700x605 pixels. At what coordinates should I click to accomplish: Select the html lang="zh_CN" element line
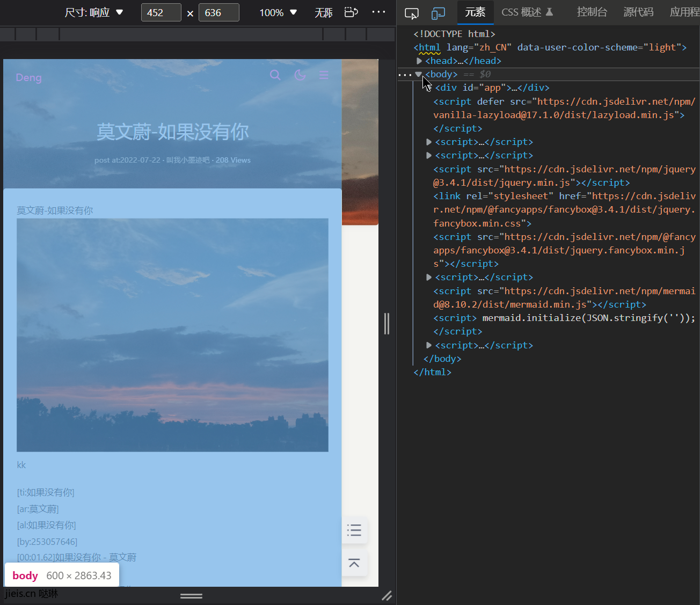tap(550, 47)
